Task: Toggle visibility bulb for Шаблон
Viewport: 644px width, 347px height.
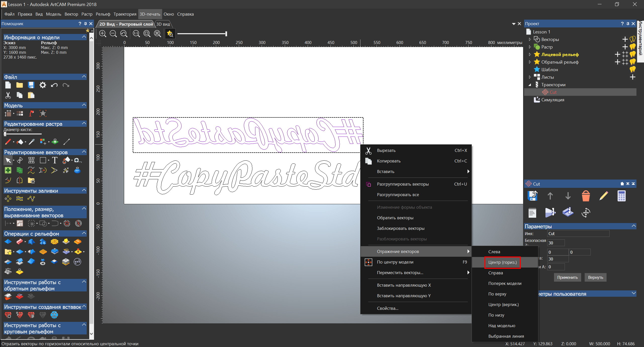Action: point(633,69)
